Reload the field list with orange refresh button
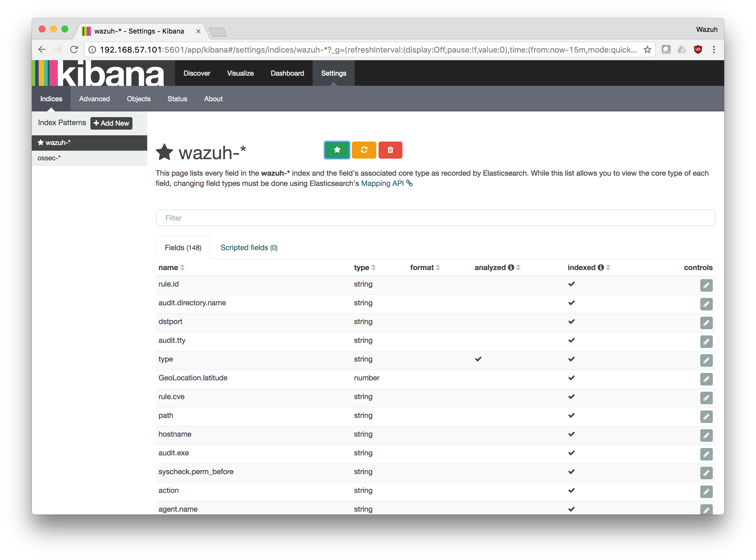This screenshot has width=756, height=560. pos(364,150)
